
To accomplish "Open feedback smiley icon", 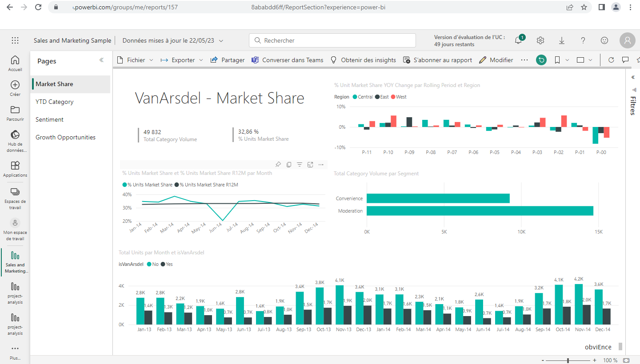I will tap(604, 40).
